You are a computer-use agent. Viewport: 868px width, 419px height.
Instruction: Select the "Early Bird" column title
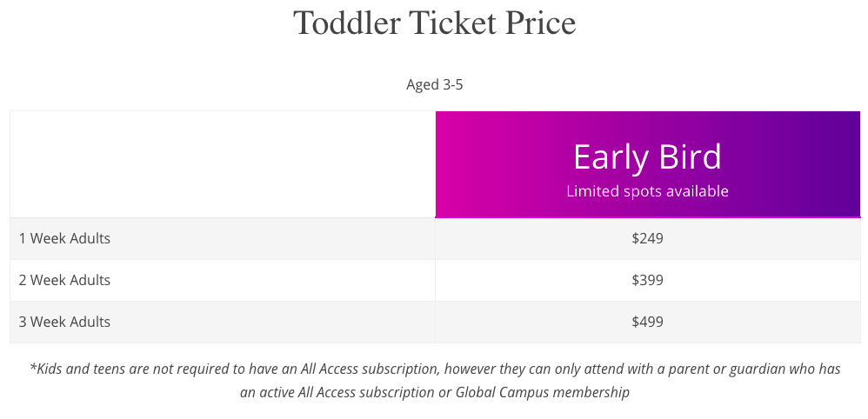click(x=647, y=157)
